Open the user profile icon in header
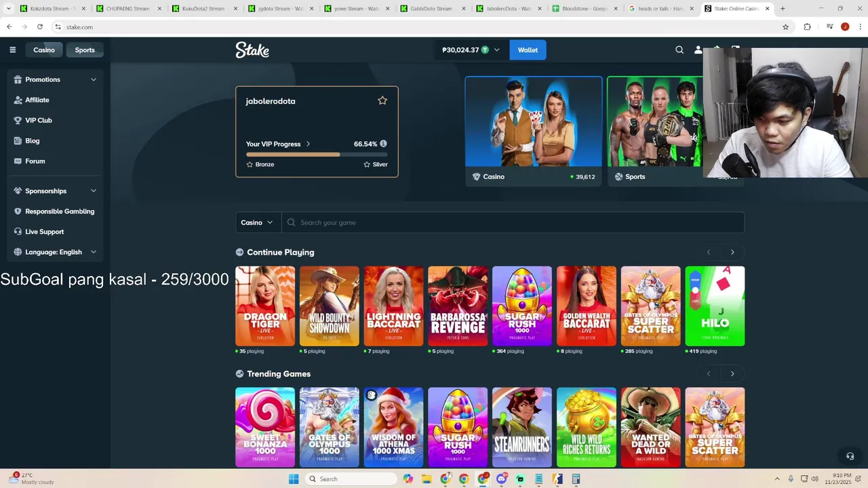This screenshot has width=868, height=488. click(x=698, y=49)
